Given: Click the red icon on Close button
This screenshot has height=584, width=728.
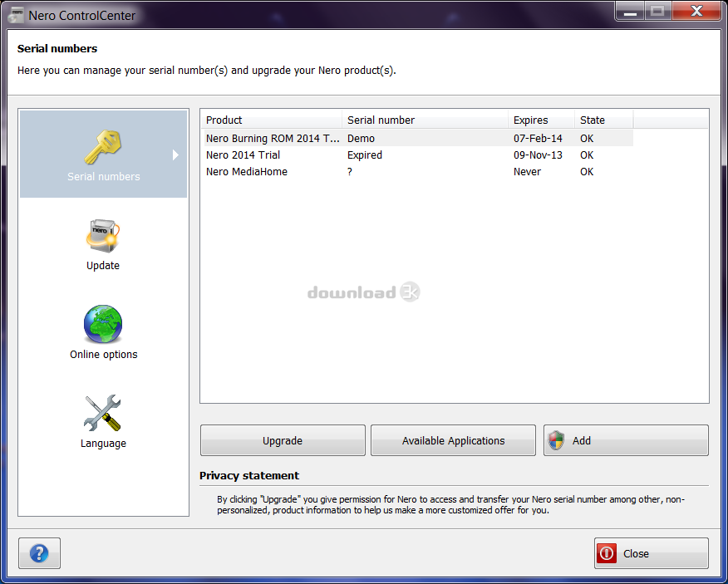Looking at the screenshot, I should (x=607, y=553).
